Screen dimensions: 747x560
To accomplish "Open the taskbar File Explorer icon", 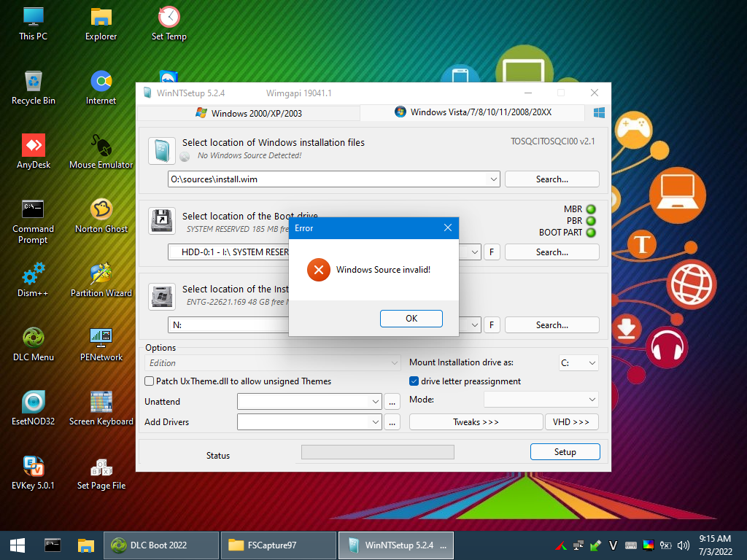I will 86,545.
